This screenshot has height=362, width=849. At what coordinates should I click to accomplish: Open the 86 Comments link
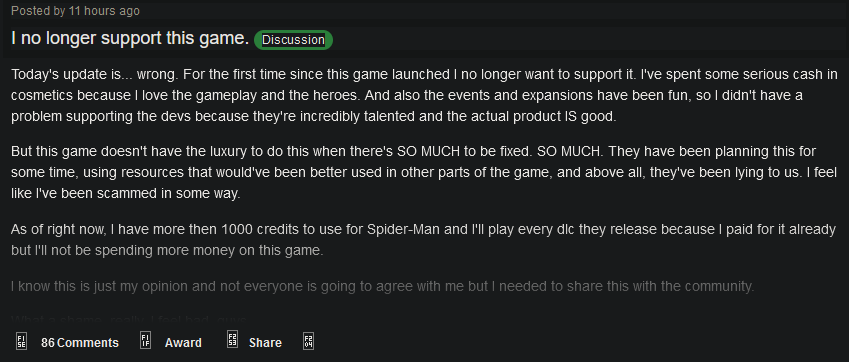(x=80, y=343)
